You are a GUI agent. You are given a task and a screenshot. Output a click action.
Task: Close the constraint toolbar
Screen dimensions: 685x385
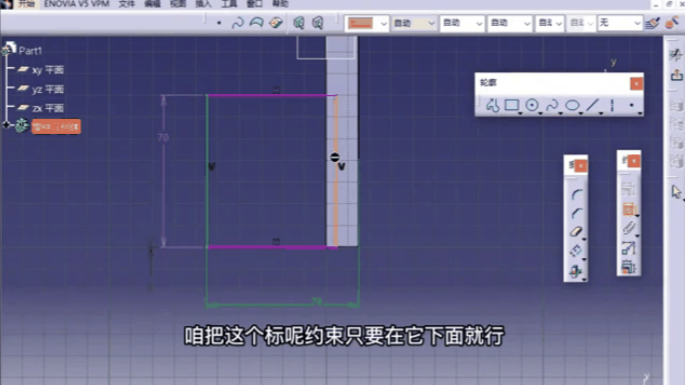coord(634,162)
